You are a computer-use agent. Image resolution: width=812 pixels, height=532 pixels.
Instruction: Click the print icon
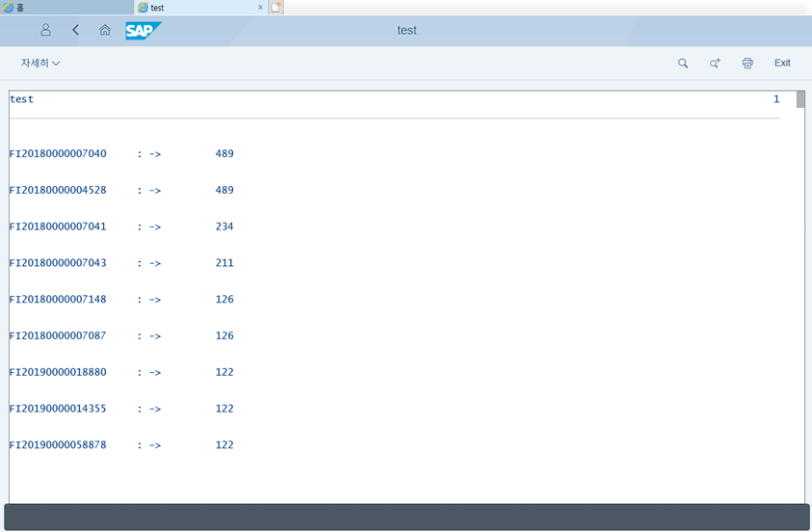tap(747, 64)
